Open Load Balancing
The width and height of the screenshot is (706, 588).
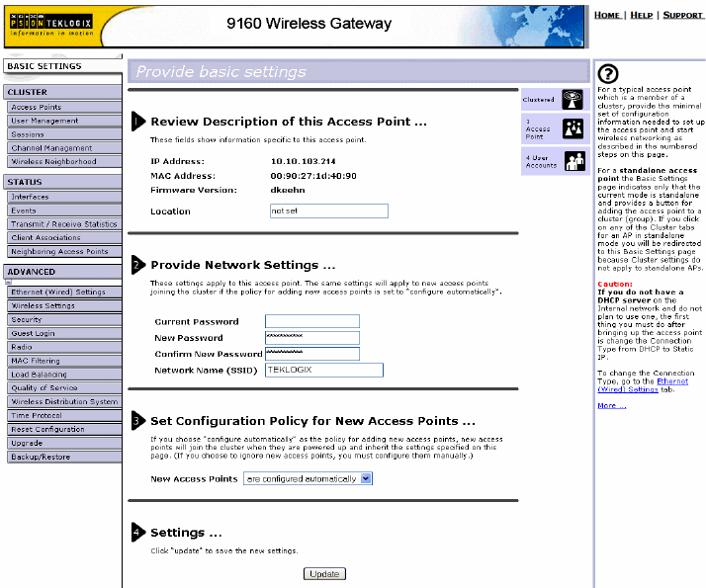pyautogui.click(x=64, y=375)
